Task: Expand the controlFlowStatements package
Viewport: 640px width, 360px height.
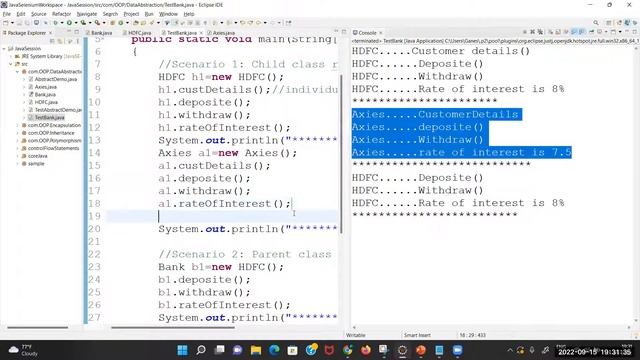Action: [x=18, y=148]
